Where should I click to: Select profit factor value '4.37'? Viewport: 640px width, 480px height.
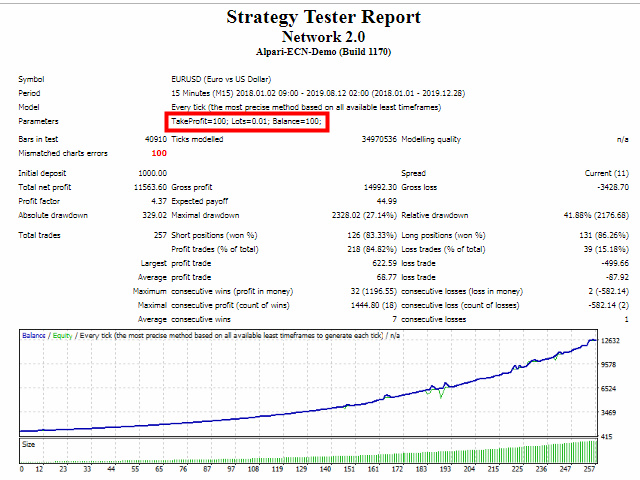click(x=159, y=201)
